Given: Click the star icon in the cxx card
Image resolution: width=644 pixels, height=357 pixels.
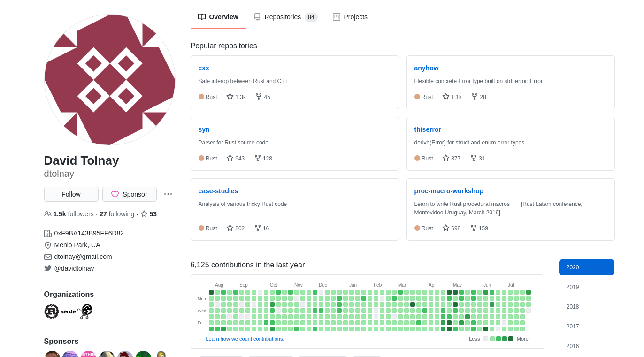Looking at the screenshot, I should [230, 97].
